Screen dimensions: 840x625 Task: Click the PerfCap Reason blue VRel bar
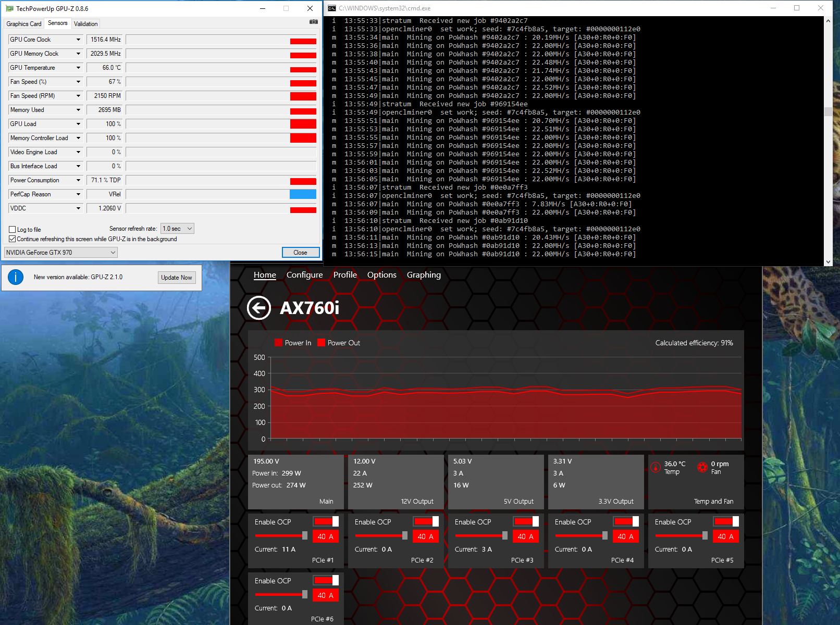click(303, 194)
